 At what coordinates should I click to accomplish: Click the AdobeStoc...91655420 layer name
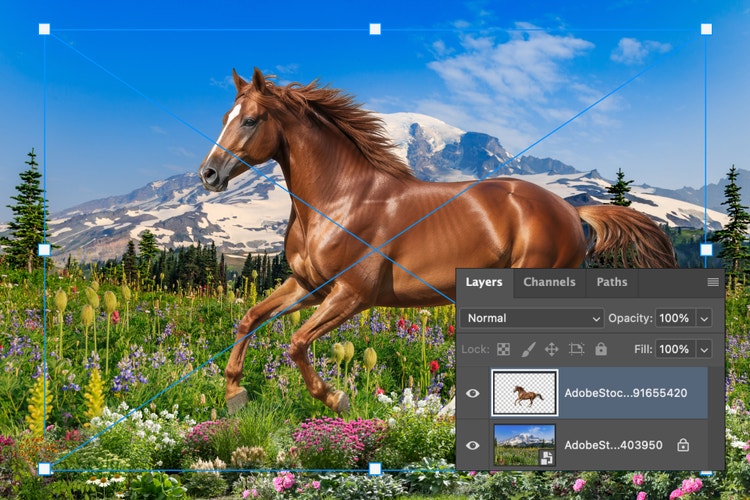pos(626,393)
